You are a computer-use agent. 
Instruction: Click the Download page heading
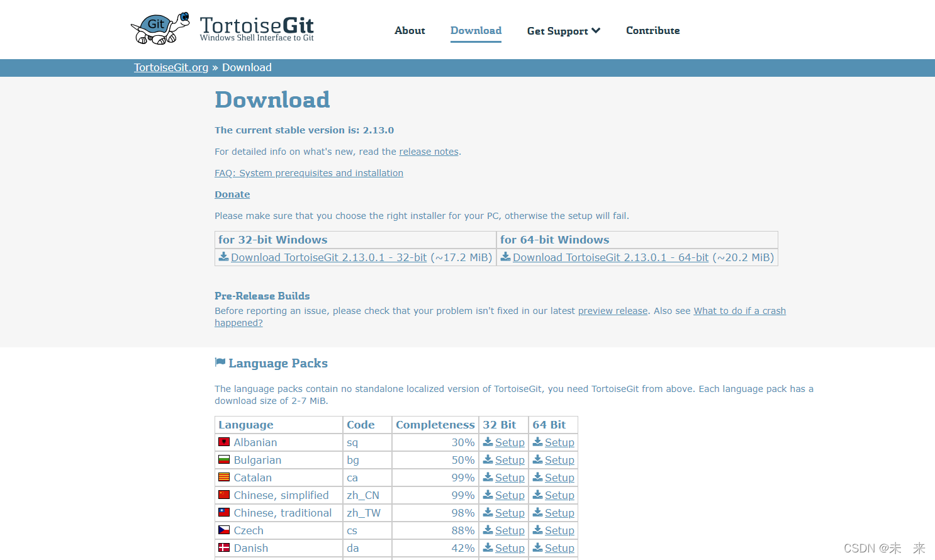pyautogui.click(x=272, y=100)
